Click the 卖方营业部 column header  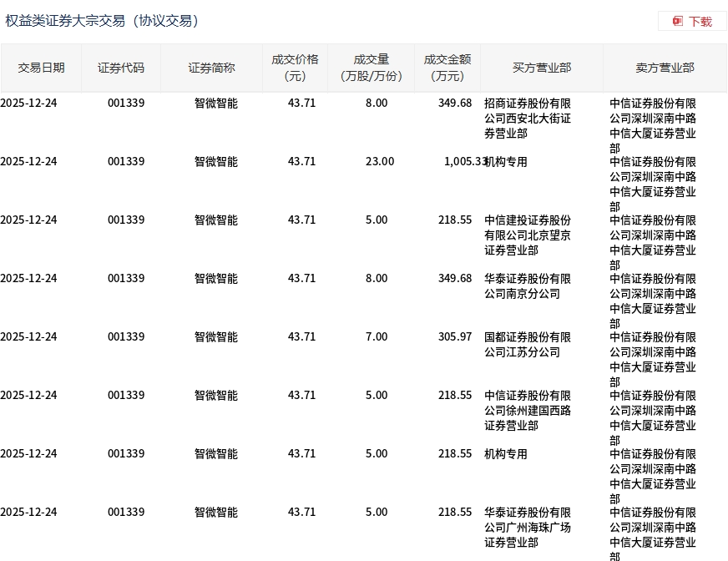pos(665,68)
